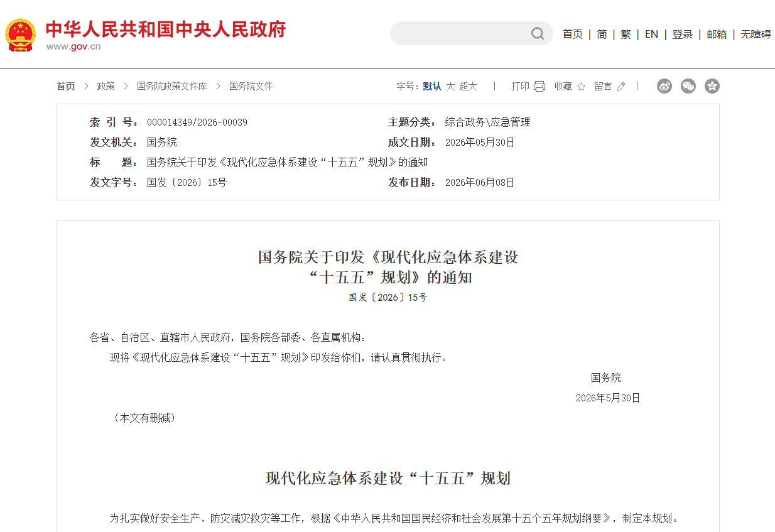Open the 登录 login link
Screen dimensions: 775x532
(683, 34)
